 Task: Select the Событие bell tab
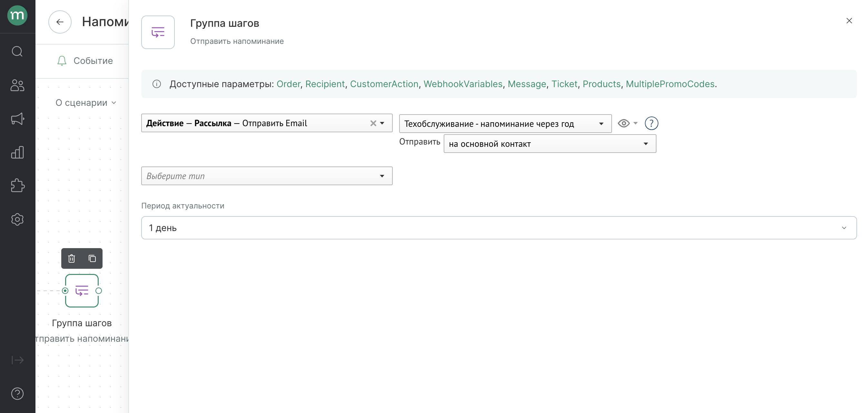[85, 61]
